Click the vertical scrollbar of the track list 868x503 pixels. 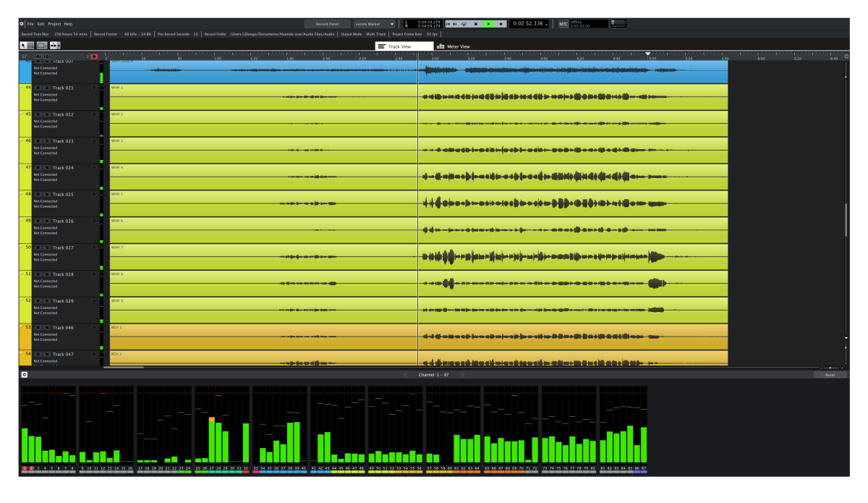(846, 220)
